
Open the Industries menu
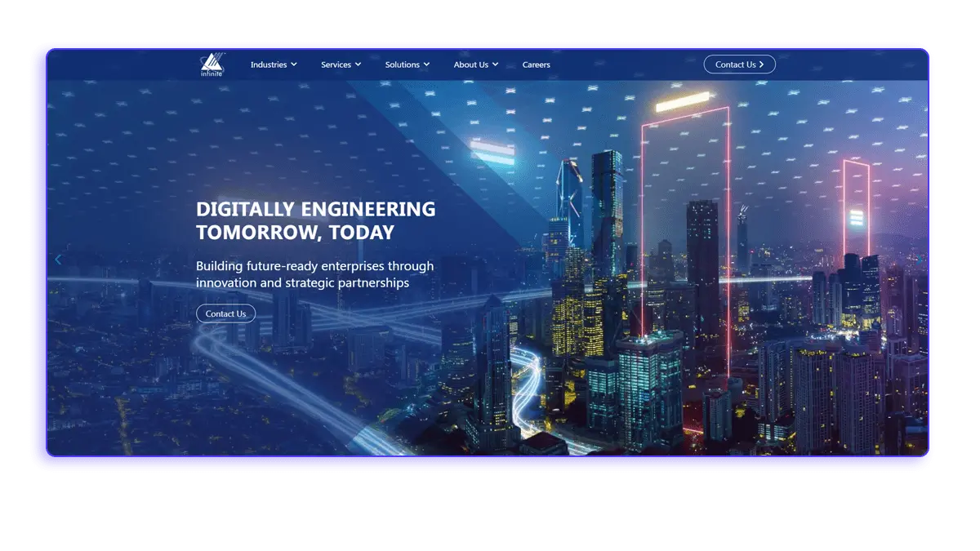(x=269, y=64)
